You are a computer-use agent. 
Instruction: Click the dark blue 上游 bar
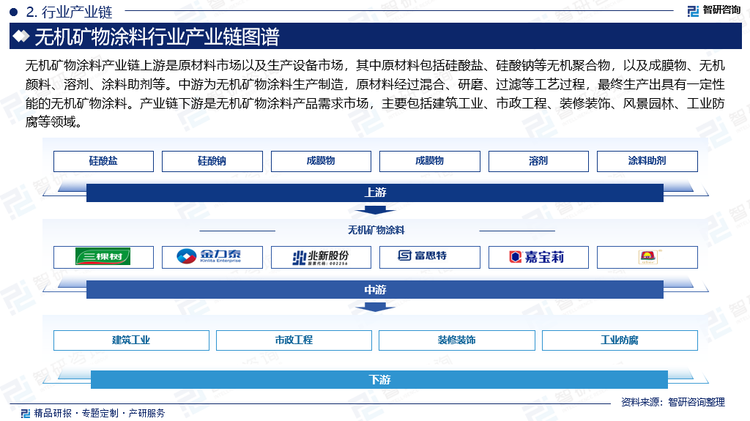[x=375, y=193]
